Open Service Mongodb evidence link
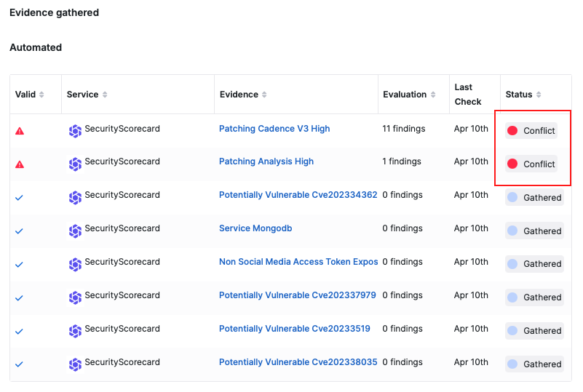This screenshot has height=392, width=583. tap(255, 228)
